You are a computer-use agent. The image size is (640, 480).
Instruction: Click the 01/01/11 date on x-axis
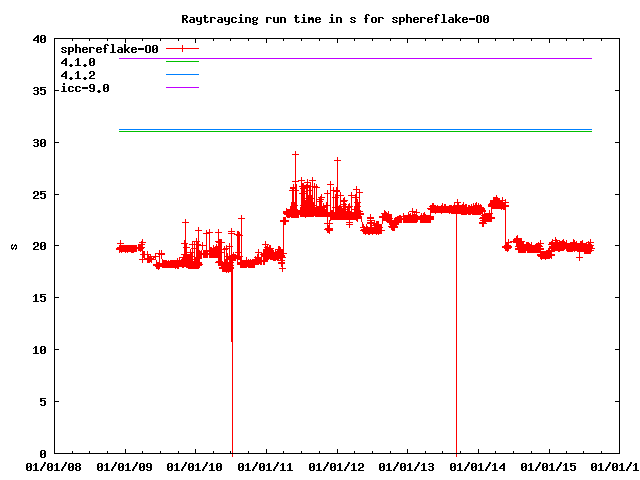[x=268, y=466]
